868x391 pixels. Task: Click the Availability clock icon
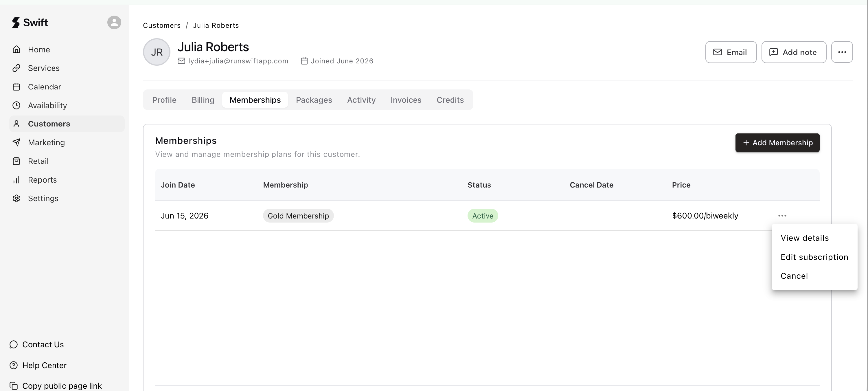(x=16, y=105)
